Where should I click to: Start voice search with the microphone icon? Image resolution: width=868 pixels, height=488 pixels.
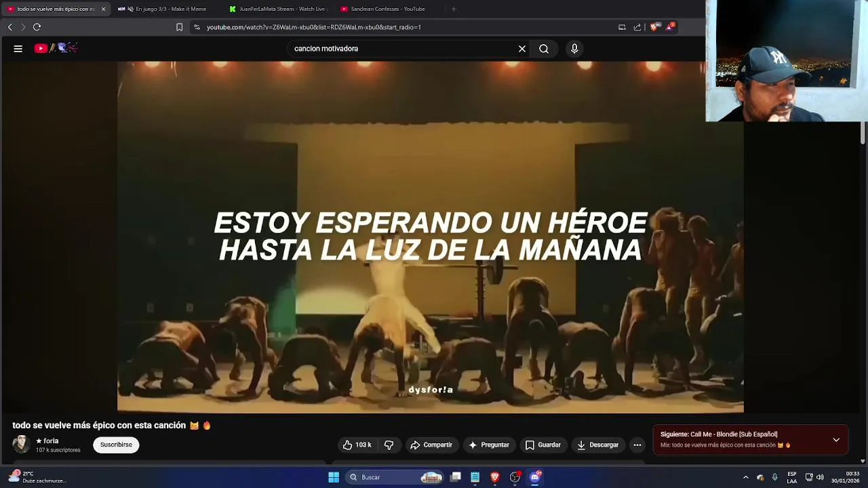point(574,49)
